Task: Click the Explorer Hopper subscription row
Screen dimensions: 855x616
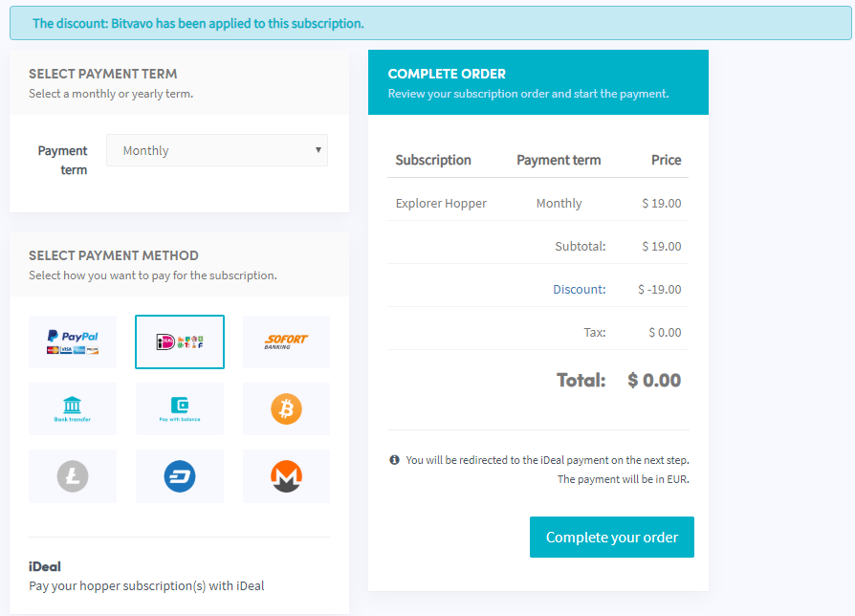Action: (x=537, y=203)
